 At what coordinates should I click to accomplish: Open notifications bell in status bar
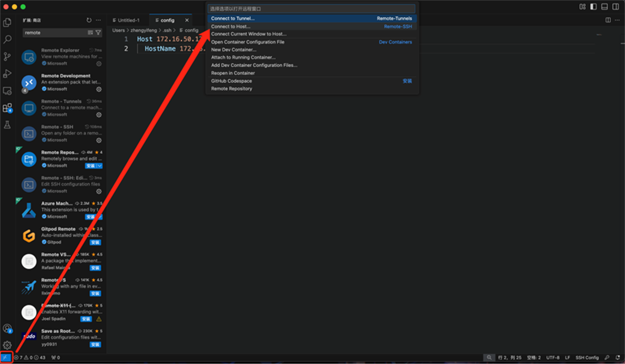click(x=618, y=358)
